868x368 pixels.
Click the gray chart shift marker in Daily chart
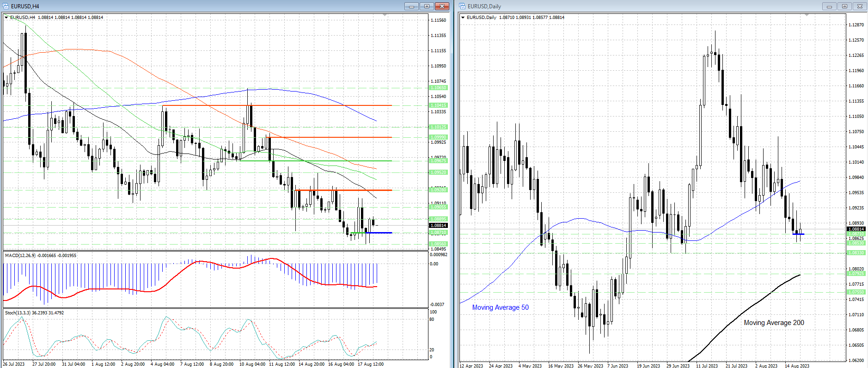807,15
